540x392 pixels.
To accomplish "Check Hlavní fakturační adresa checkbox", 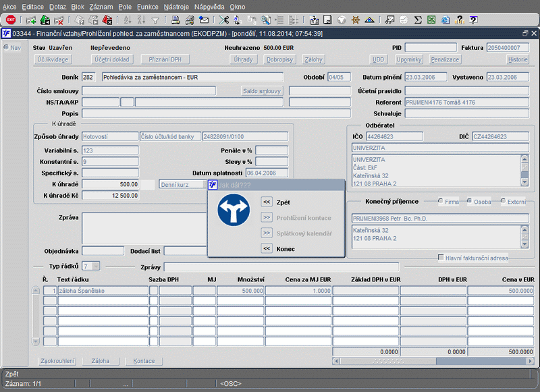I will click(x=441, y=258).
